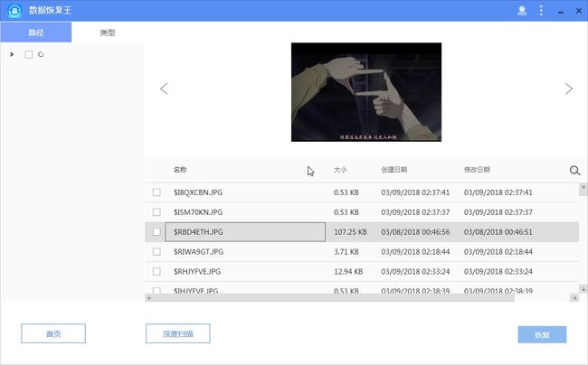The image size is (588, 365).
Task: Click the 3.71 KB size cell
Action: [346, 252]
